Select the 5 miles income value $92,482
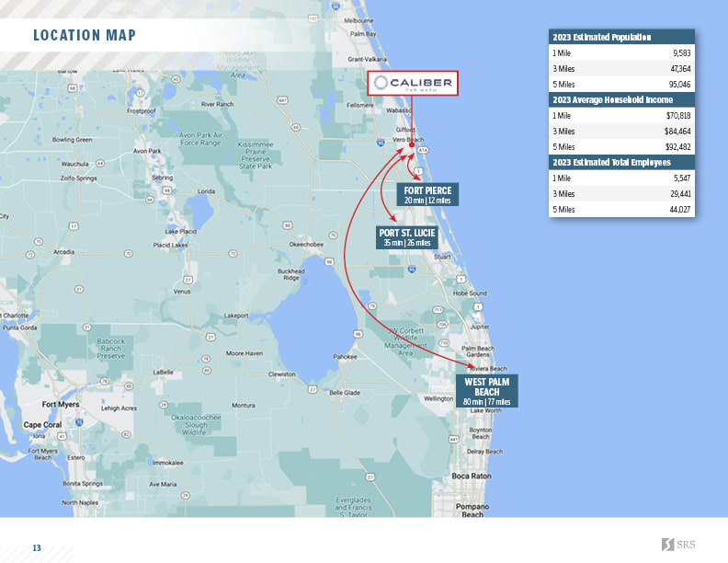 [677, 147]
